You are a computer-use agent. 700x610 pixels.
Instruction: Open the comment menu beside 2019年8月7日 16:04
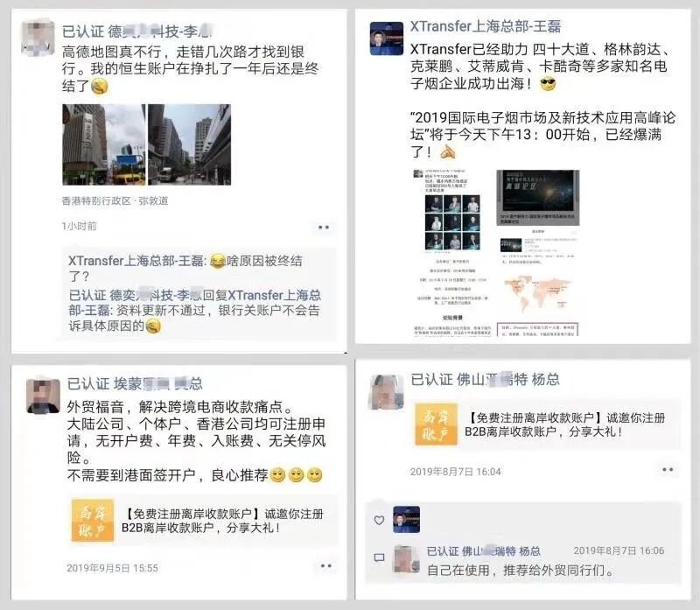coord(668,470)
